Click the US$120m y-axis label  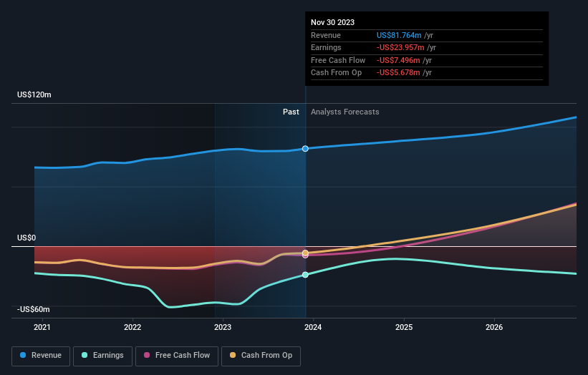(x=34, y=94)
